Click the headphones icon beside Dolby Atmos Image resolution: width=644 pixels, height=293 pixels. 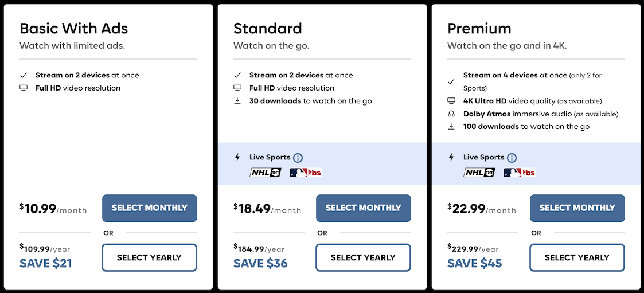[451, 114]
